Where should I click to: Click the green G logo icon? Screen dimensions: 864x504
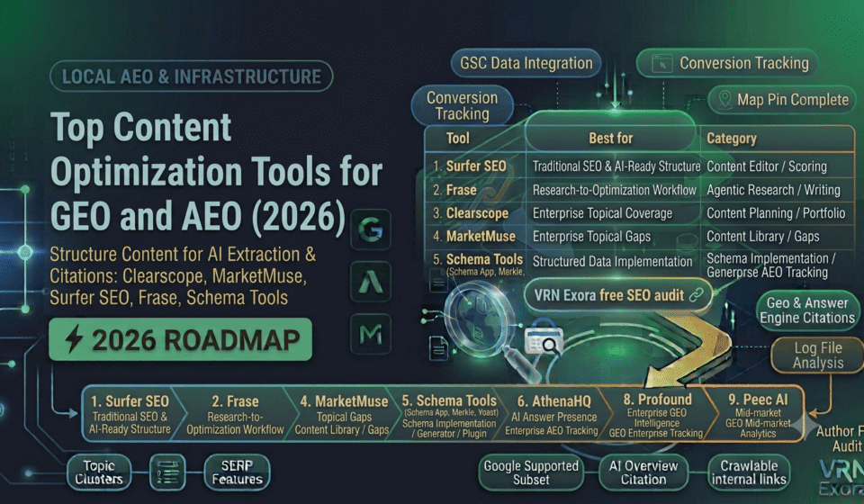(371, 229)
